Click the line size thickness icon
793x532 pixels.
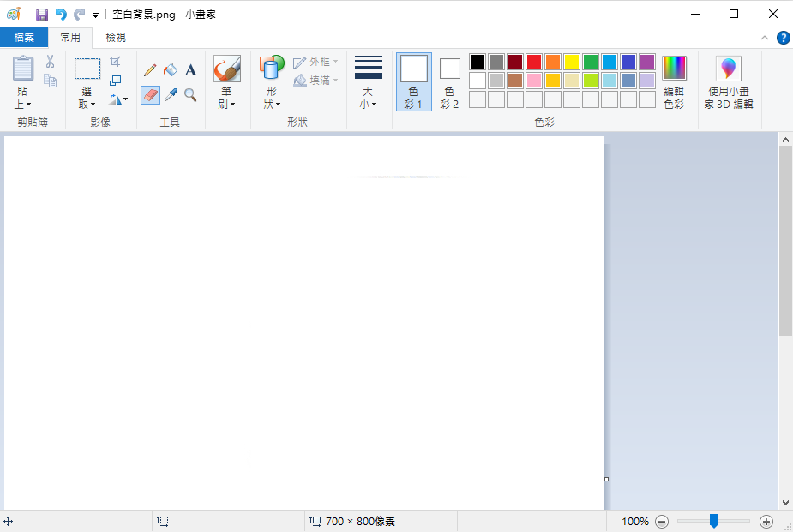369,67
